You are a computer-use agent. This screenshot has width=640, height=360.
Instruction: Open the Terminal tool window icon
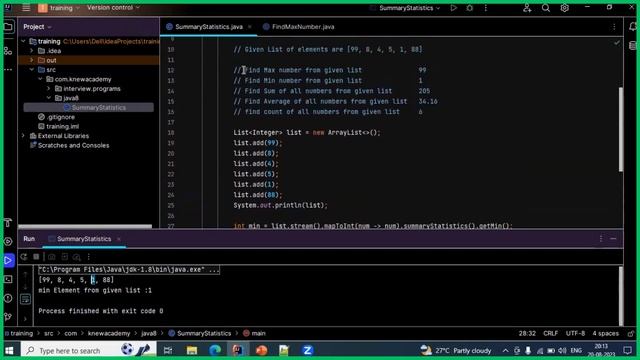pos(8,279)
